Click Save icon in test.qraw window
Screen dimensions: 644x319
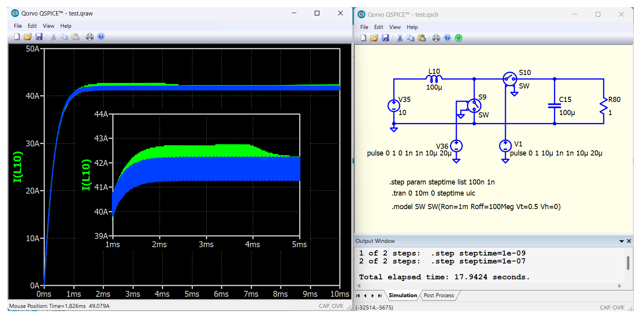pos(39,37)
